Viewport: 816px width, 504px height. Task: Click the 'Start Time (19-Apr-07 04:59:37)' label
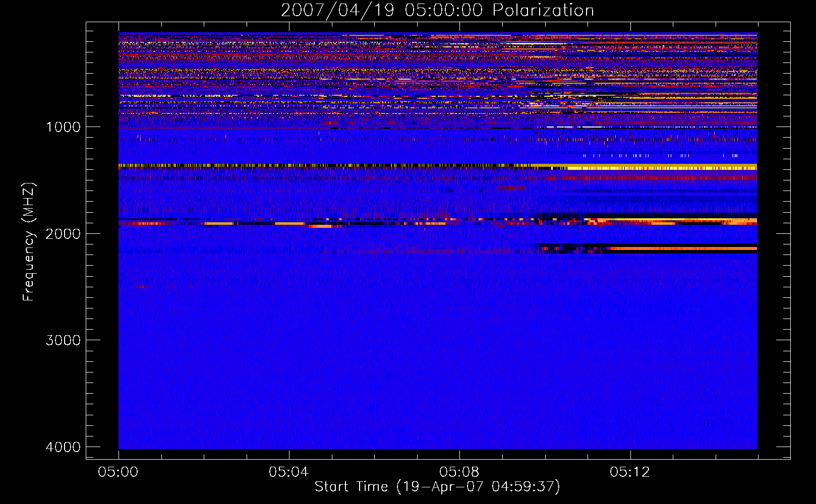[437, 487]
